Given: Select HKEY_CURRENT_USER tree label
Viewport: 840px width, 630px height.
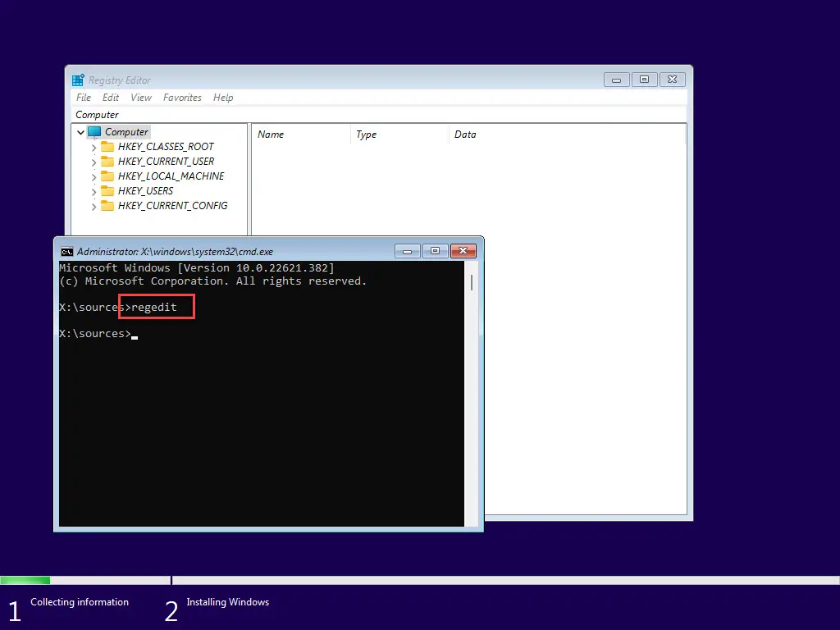Looking at the screenshot, I should tap(166, 162).
